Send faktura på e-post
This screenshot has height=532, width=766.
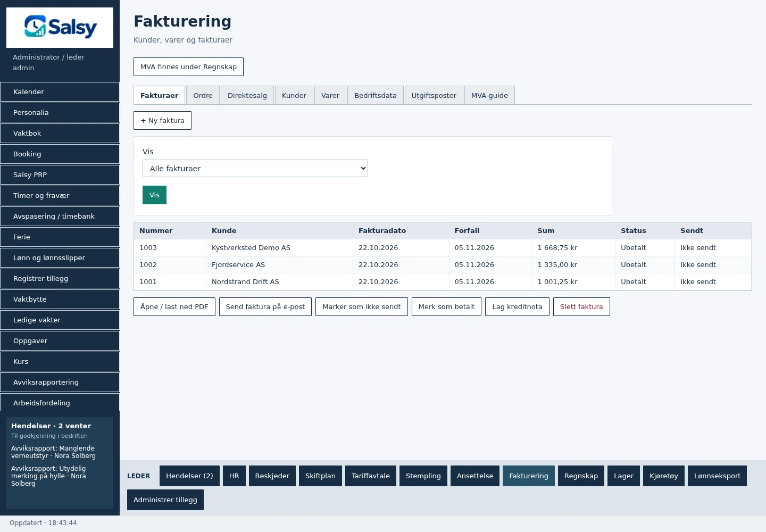tap(265, 307)
